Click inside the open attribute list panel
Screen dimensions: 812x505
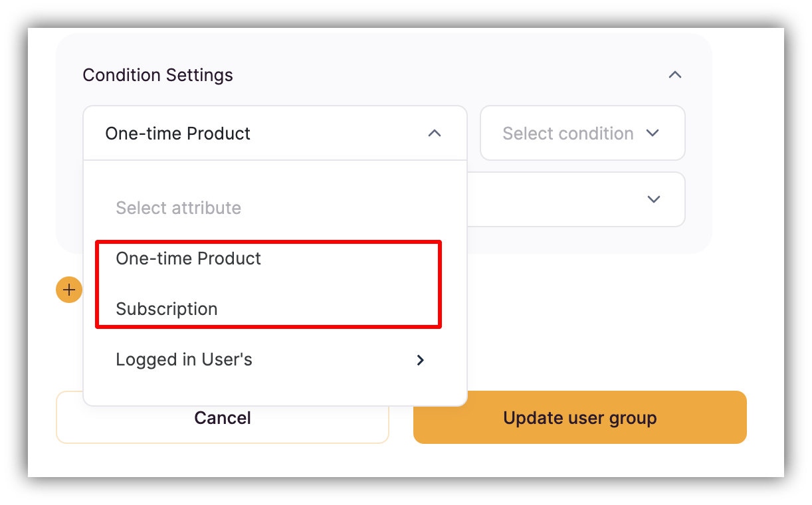coord(275,282)
